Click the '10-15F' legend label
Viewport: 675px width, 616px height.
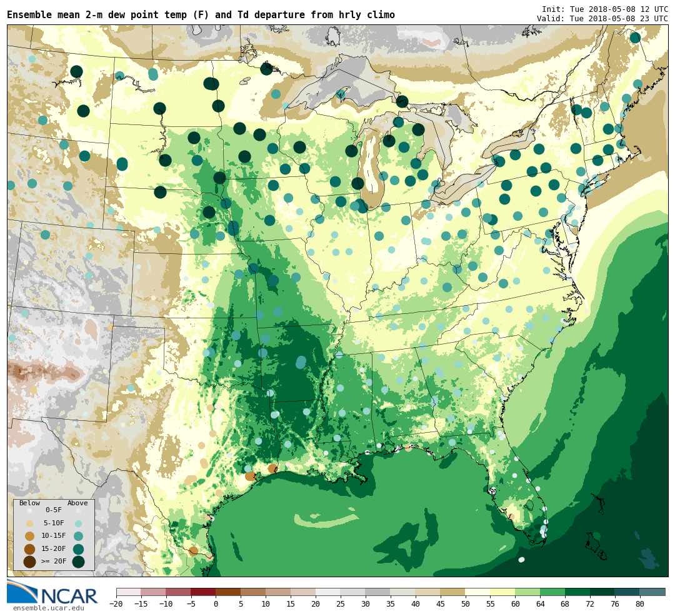pos(54,536)
